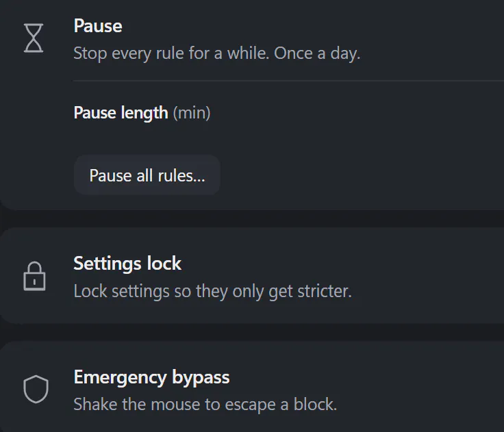The image size is (504, 432).
Task: Collapse the Pause section via its heading
Action: pos(98,26)
